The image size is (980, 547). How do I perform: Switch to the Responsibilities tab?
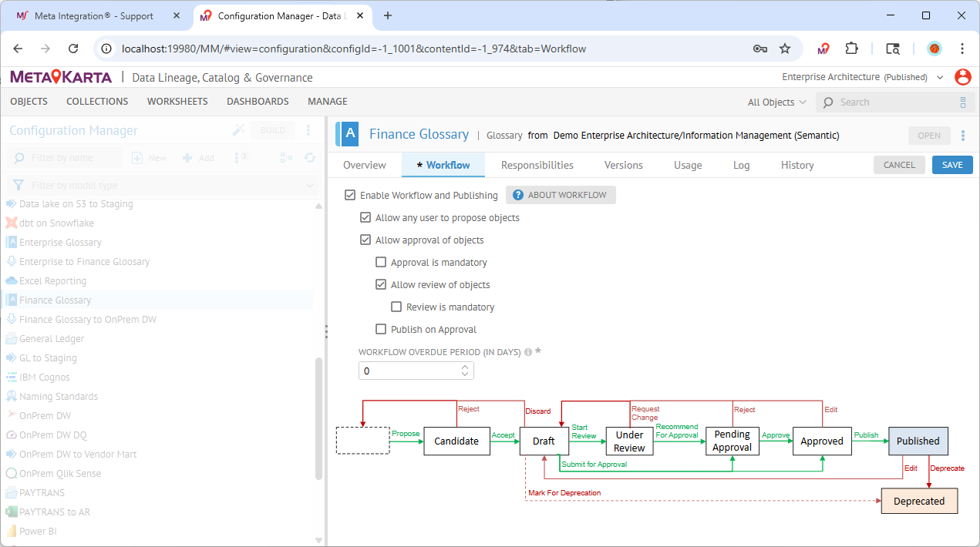pyautogui.click(x=537, y=165)
